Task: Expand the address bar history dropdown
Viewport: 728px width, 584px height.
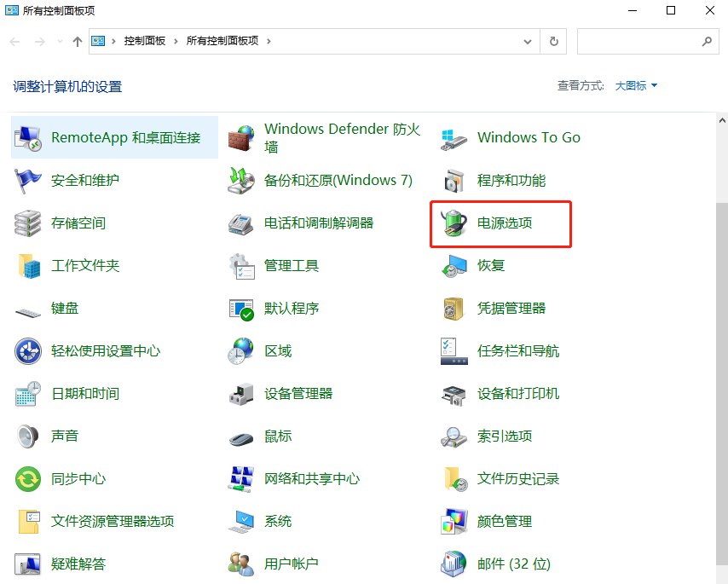Action: tap(527, 41)
